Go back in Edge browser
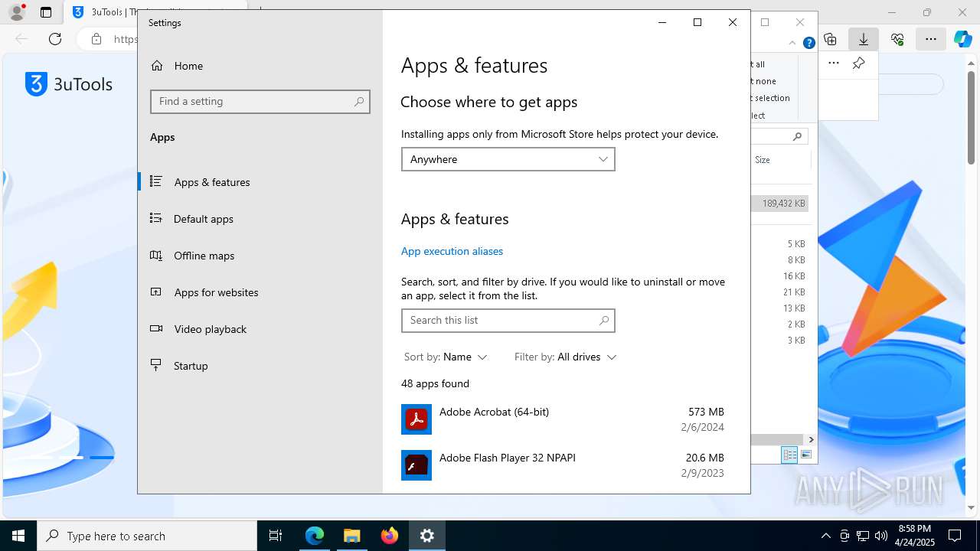Image resolution: width=980 pixels, height=551 pixels. pos(21,39)
